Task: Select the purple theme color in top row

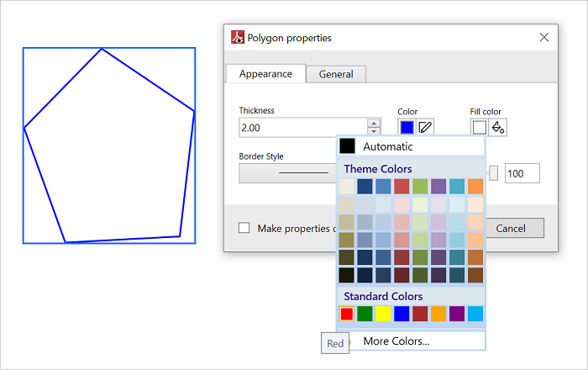Action: [x=438, y=187]
